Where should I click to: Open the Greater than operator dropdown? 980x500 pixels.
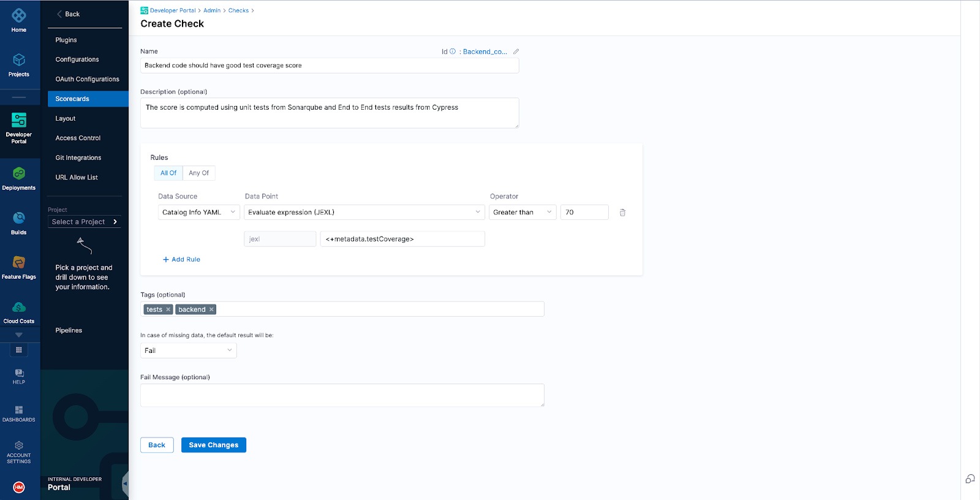point(522,212)
